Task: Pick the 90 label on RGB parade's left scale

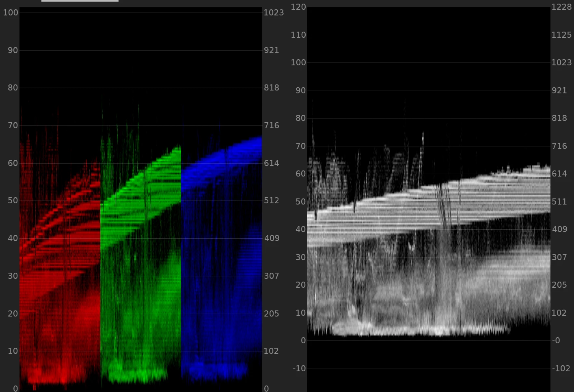Action: point(13,50)
